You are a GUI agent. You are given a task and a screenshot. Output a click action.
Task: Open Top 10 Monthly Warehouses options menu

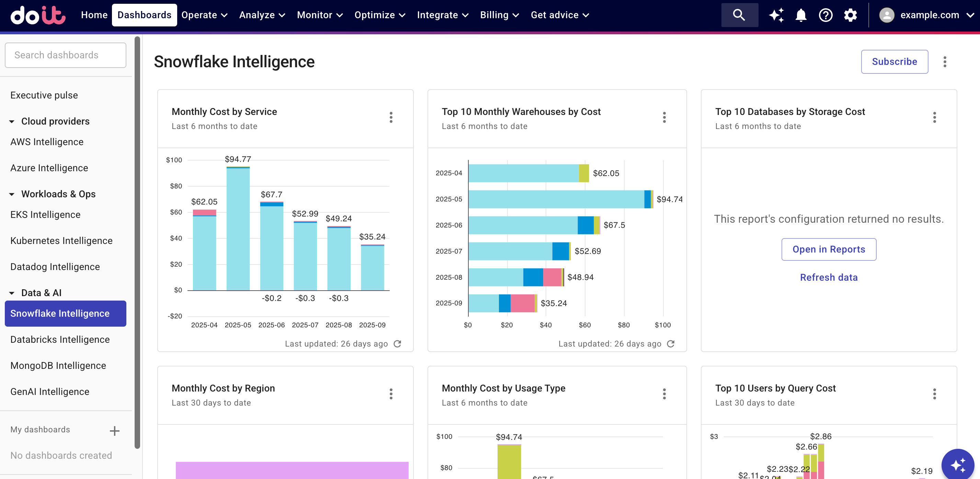click(664, 117)
